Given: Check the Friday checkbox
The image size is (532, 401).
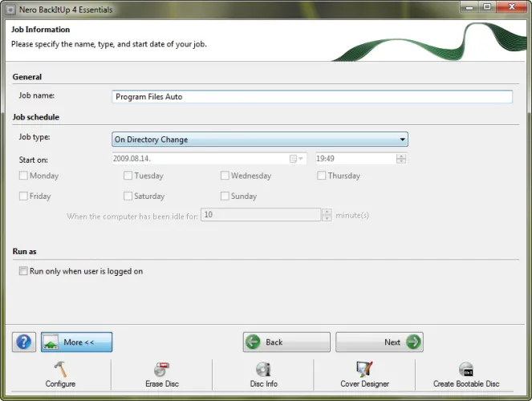Looking at the screenshot, I should pyautogui.click(x=23, y=196).
